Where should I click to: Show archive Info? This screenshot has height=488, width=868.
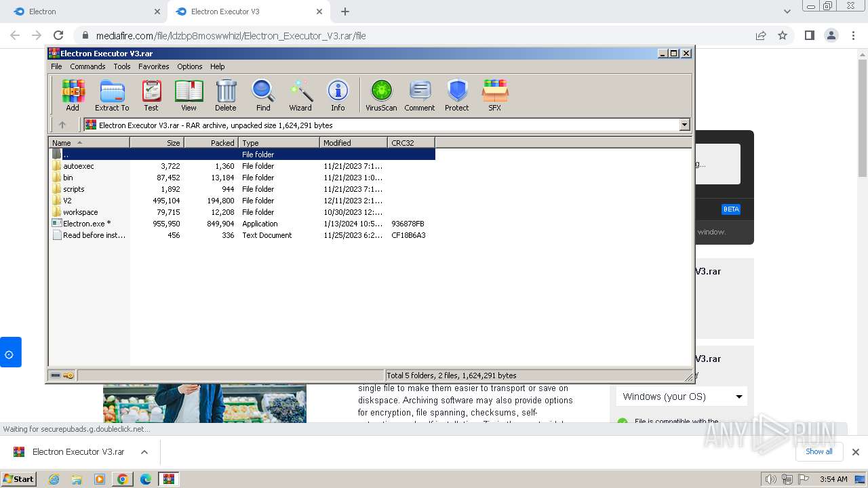338,95
